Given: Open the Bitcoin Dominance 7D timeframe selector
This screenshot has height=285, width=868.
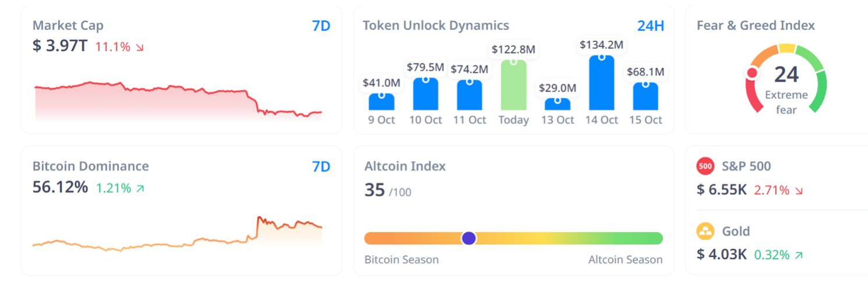Looking at the screenshot, I should coord(321,167).
